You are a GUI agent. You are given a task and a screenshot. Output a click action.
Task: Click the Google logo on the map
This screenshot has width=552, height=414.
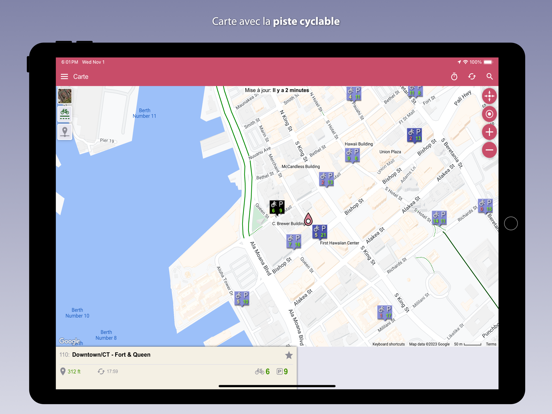pyautogui.click(x=70, y=341)
